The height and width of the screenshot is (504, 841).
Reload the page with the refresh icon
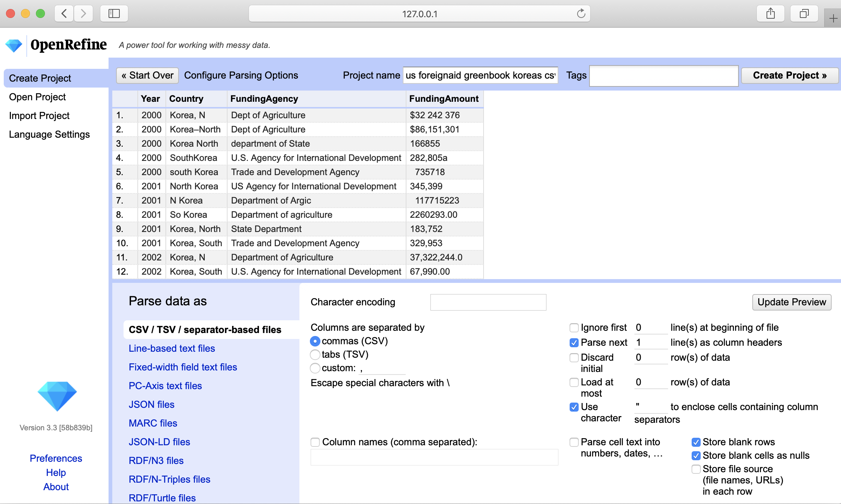581,14
